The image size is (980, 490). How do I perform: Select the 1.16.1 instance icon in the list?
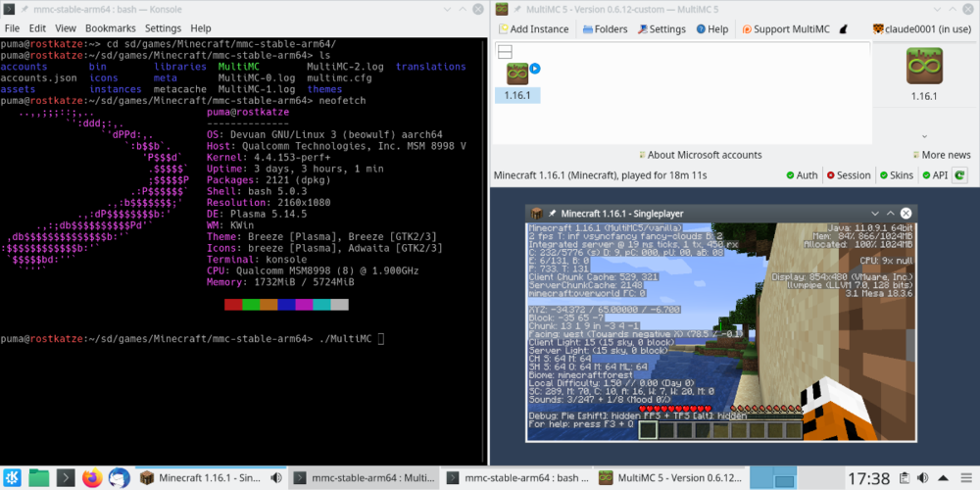pyautogui.click(x=517, y=73)
